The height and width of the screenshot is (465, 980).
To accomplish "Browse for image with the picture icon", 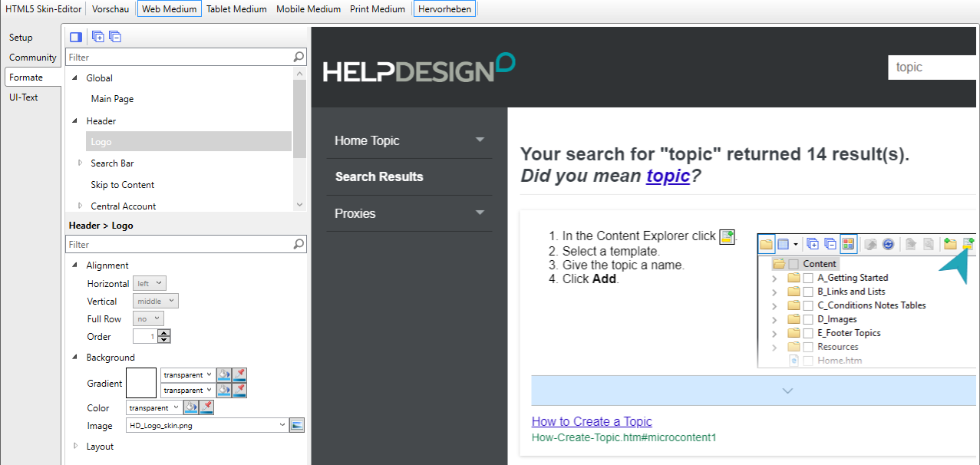I will (297, 425).
